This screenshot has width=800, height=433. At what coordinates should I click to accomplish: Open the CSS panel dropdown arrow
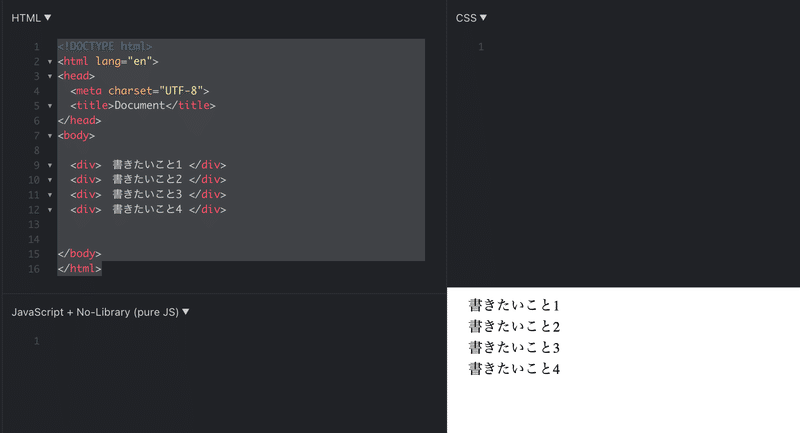click(x=483, y=17)
